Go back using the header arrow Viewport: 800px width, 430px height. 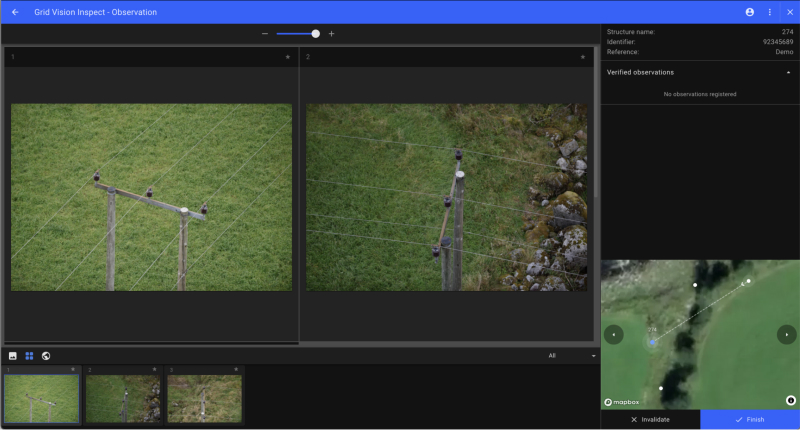(x=15, y=12)
